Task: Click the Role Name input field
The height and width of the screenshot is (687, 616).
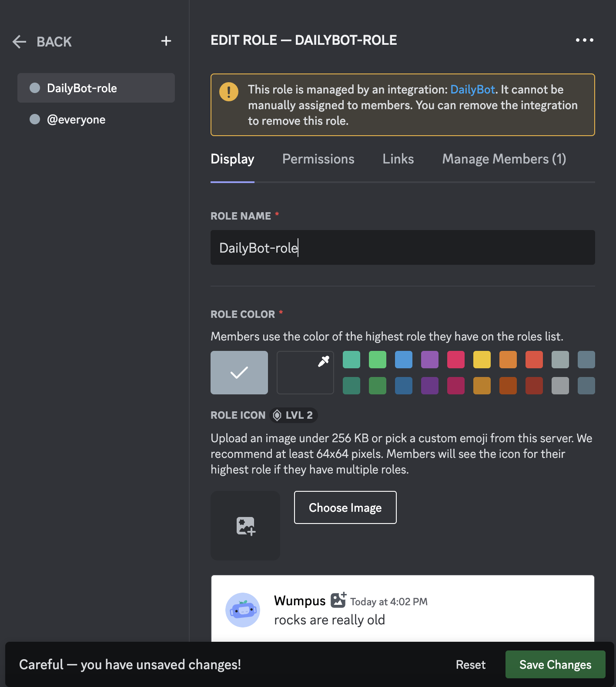Action: click(x=403, y=247)
